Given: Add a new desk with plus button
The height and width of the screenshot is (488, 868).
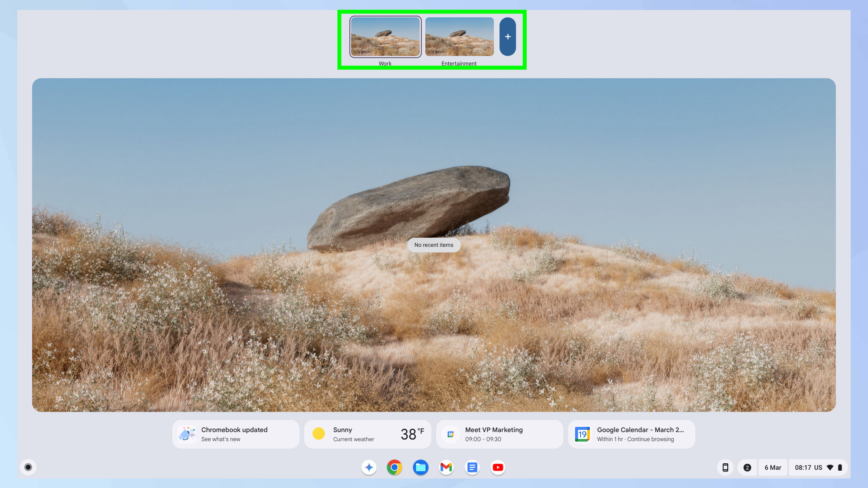Looking at the screenshot, I should tap(507, 37).
